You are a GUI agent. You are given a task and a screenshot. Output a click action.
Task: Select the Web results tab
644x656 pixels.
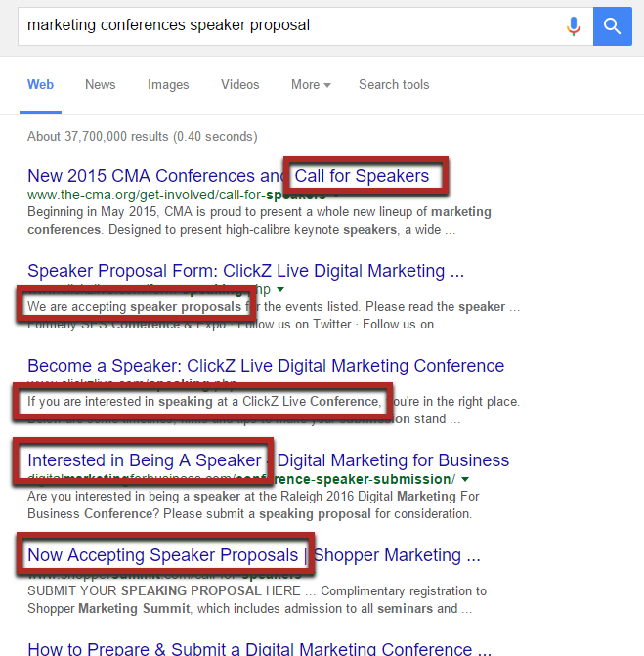click(x=41, y=84)
